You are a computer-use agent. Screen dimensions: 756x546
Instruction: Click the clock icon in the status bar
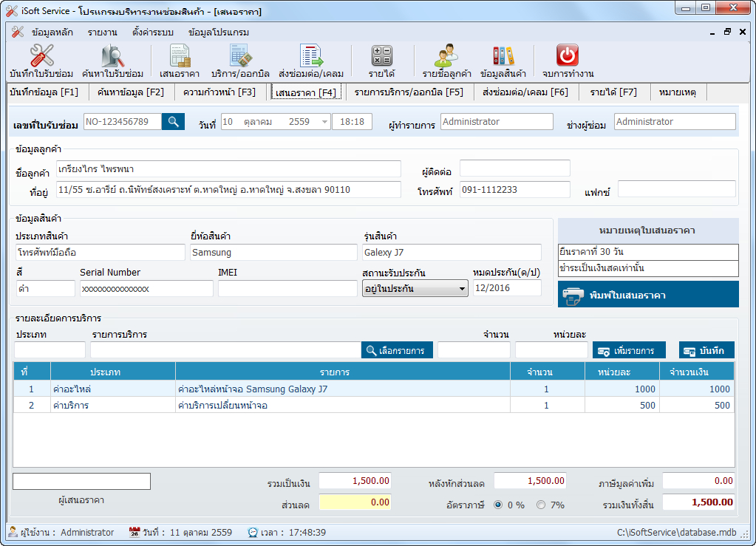[253, 532]
